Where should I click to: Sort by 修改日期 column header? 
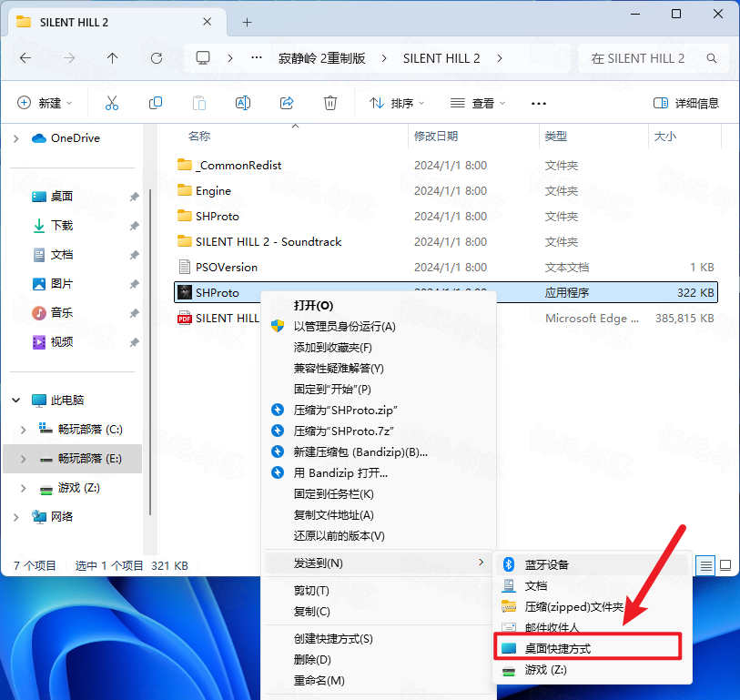tap(436, 137)
